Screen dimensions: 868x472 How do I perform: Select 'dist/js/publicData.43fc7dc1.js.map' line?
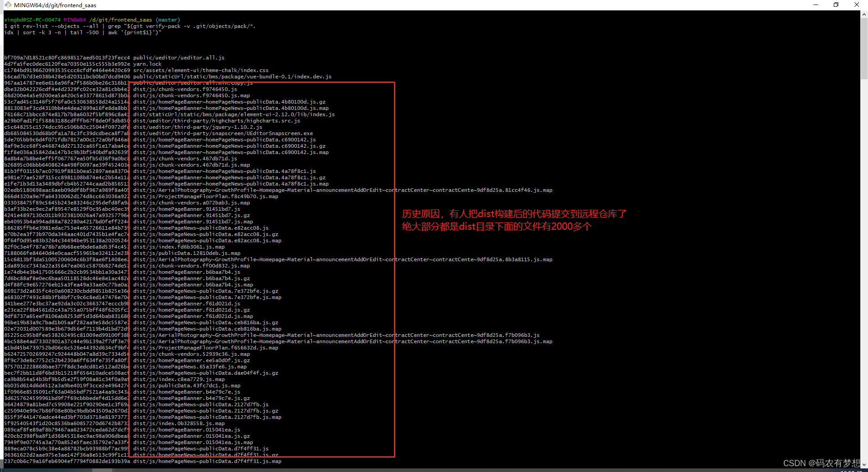click(x=187, y=386)
